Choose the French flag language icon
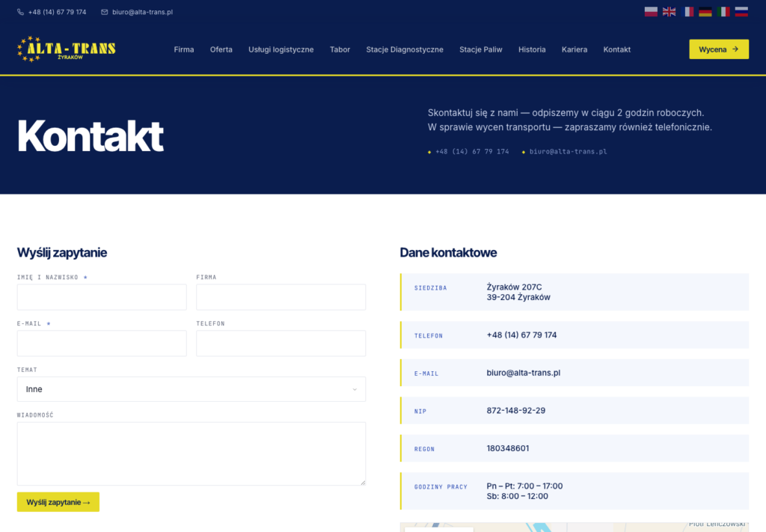Viewport: 766px width, 532px height. click(x=687, y=12)
